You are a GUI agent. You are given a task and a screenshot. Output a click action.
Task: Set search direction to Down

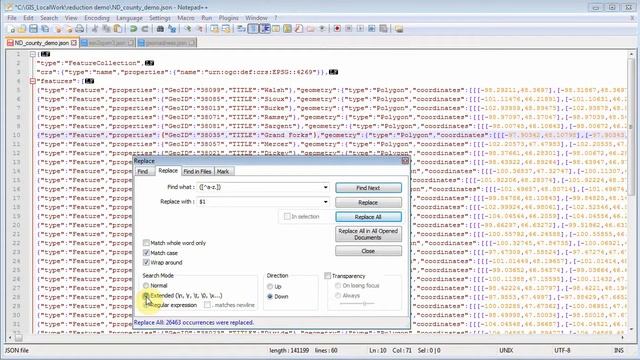tap(270, 296)
